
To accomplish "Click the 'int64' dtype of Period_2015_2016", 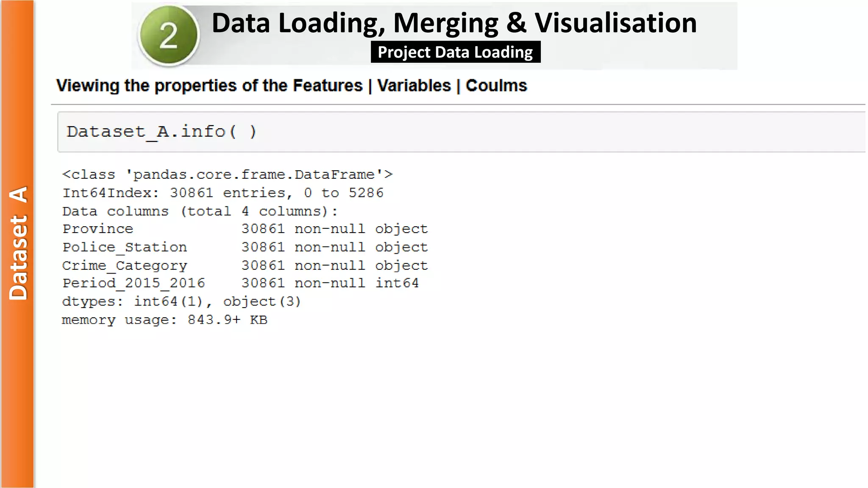I will click(x=397, y=283).
